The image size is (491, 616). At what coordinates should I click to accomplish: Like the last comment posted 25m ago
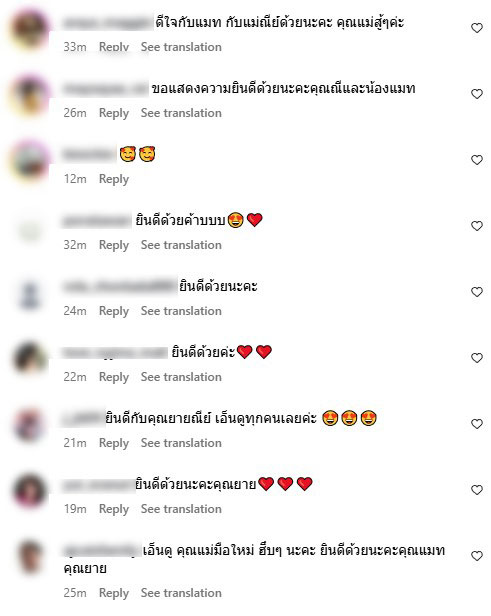click(477, 556)
